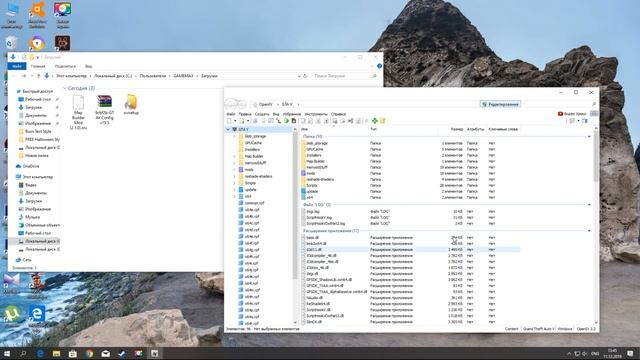Open File Explorer from the taskbar
This screenshot has width=640, height=360.
point(56,353)
